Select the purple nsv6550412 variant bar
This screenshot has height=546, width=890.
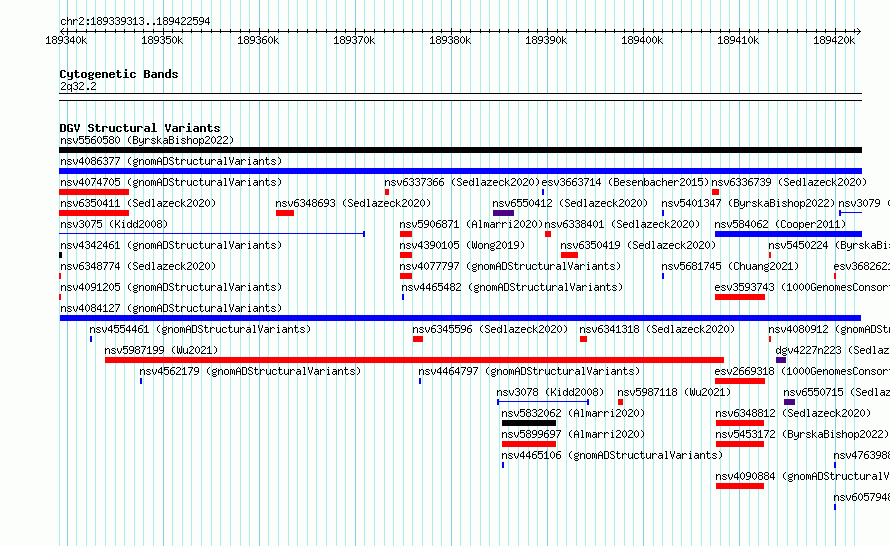pyautogui.click(x=503, y=213)
